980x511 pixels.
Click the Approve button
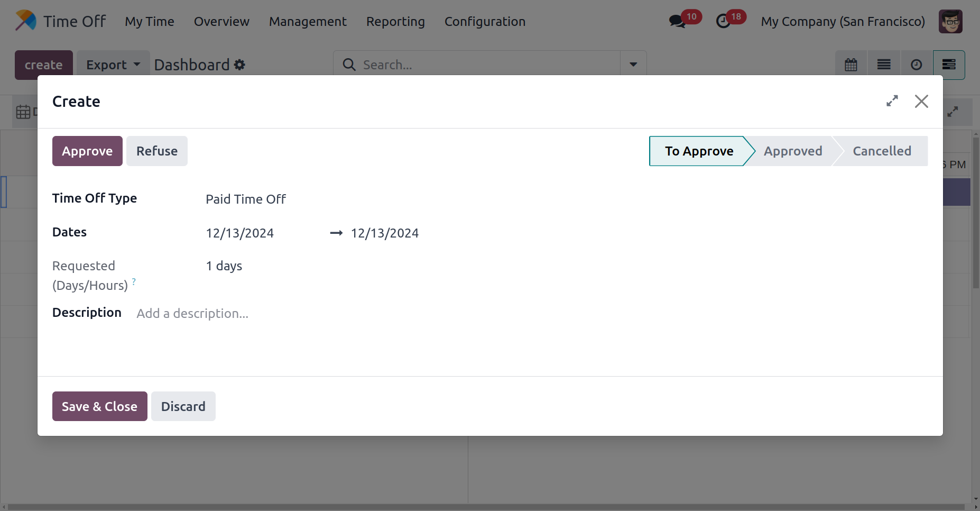click(x=87, y=151)
